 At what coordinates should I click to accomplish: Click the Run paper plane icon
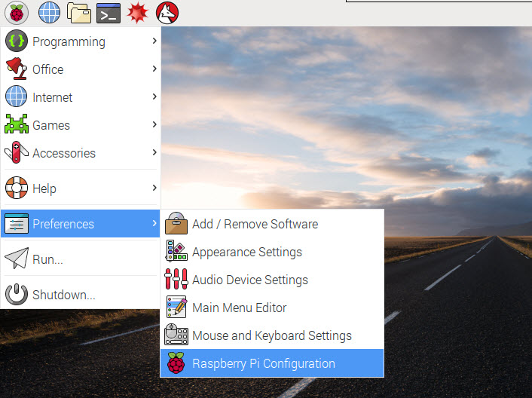click(x=17, y=259)
